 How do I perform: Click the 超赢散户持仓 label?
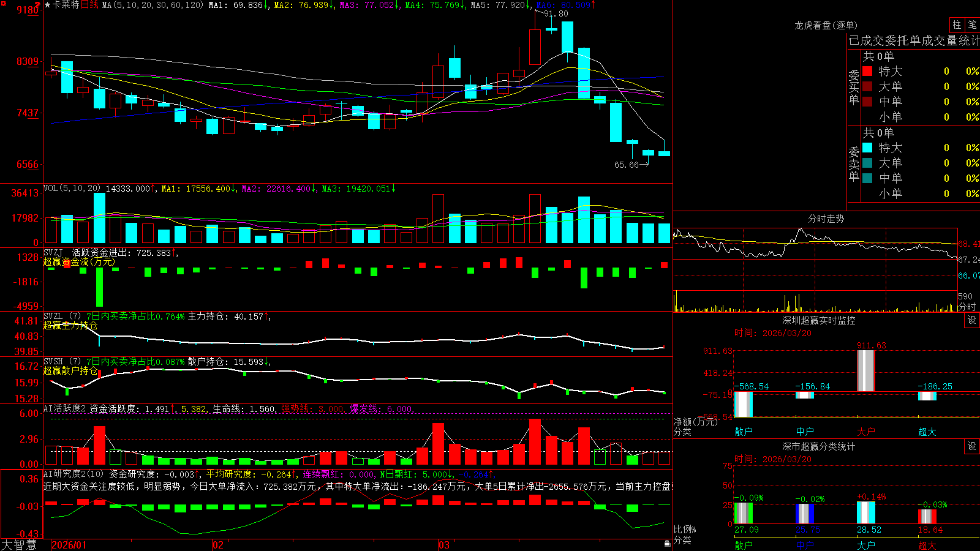tap(70, 370)
